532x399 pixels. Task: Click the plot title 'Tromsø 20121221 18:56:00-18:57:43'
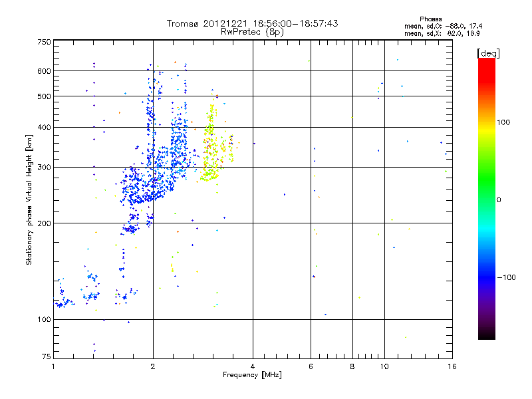(252, 23)
